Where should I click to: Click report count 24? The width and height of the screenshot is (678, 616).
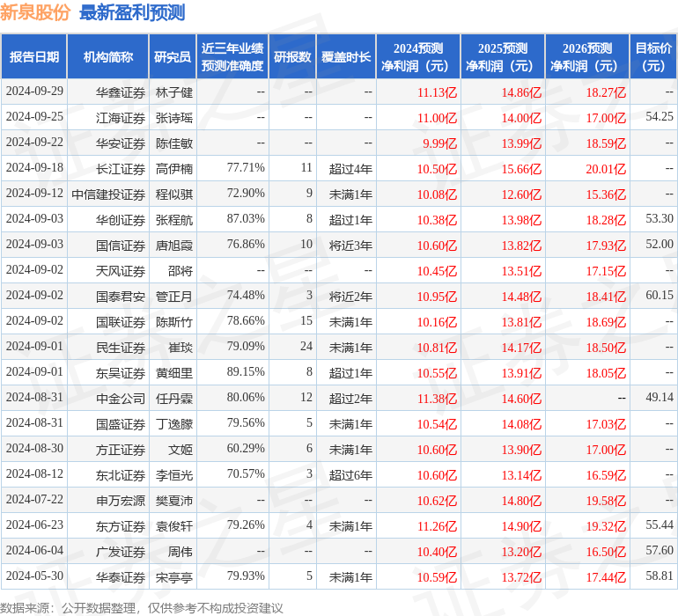click(x=306, y=346)
